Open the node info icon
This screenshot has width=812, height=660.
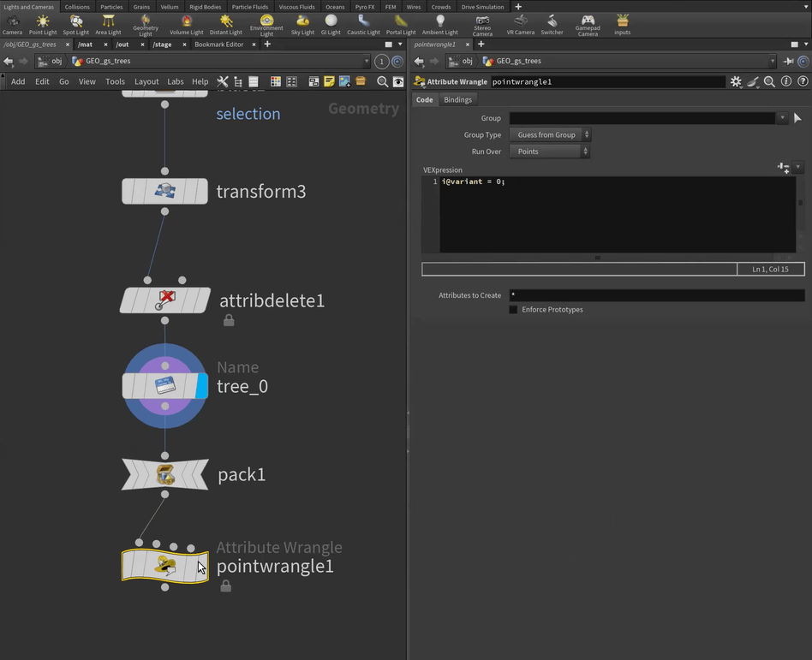point(786,81)
